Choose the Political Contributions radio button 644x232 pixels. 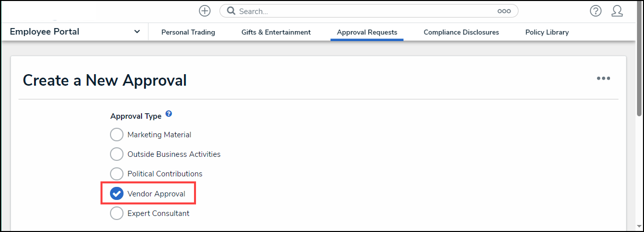point(116,174)
